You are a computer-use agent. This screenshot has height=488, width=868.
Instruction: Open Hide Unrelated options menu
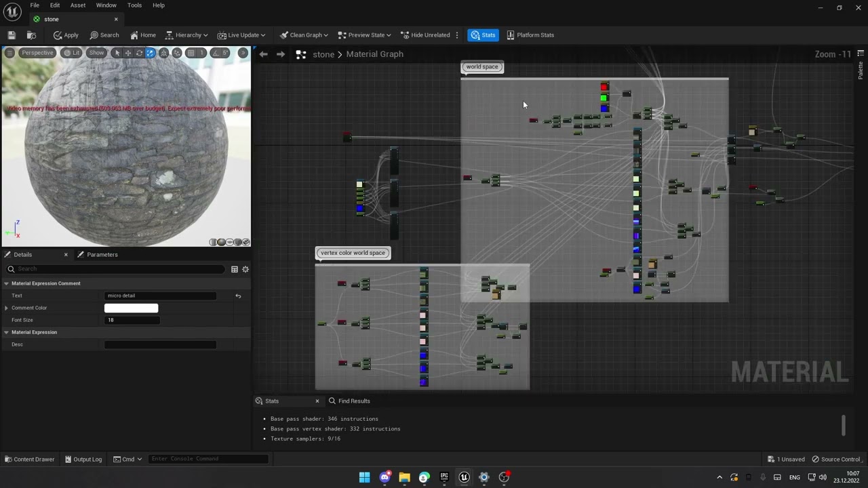[x=457, y=35]
